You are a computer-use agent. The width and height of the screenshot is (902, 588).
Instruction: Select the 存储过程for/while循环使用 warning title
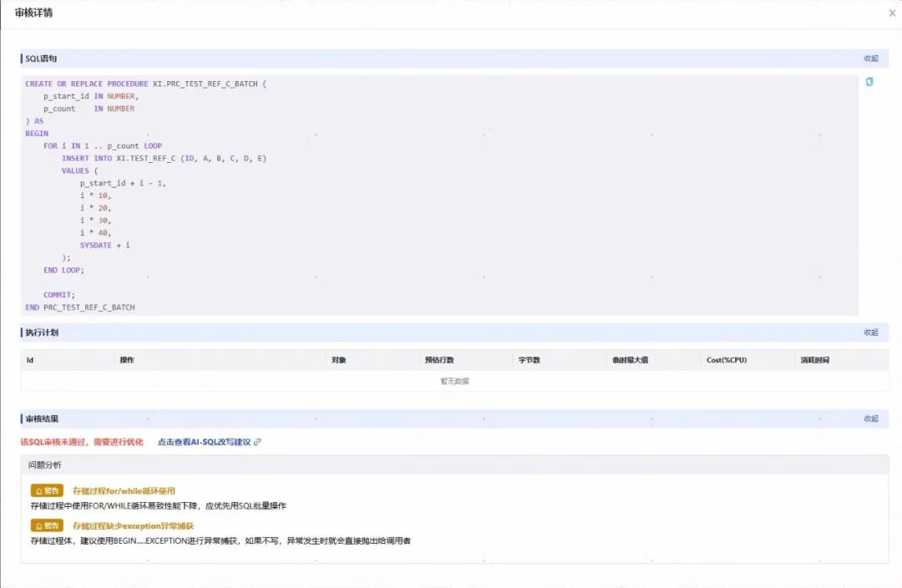(124, 491)
